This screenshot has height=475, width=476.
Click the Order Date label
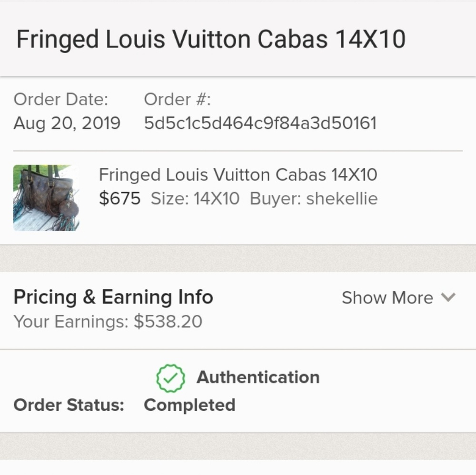[61, 99]
